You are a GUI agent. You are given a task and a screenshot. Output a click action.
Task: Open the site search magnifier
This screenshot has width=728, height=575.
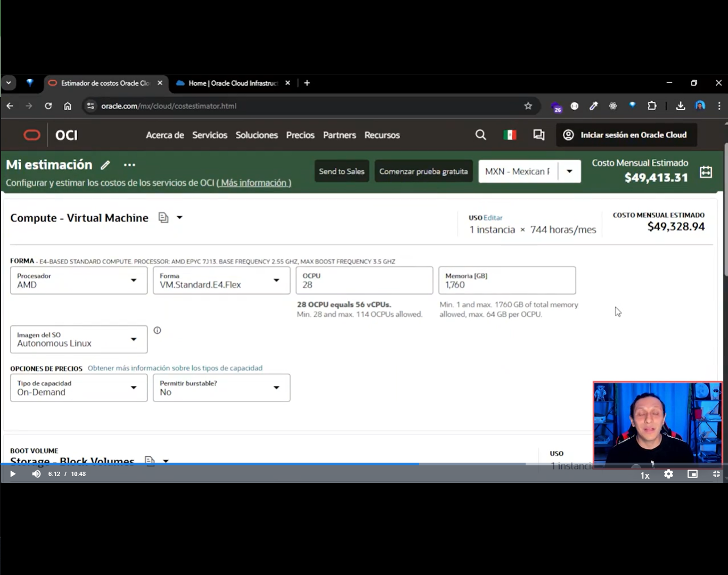[x=480, y=135]
